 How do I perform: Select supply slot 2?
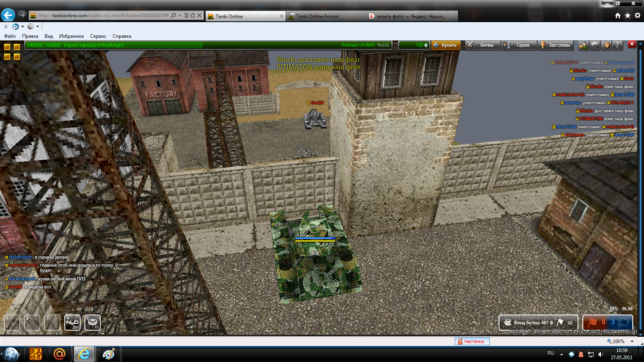(x=32, y=323)
